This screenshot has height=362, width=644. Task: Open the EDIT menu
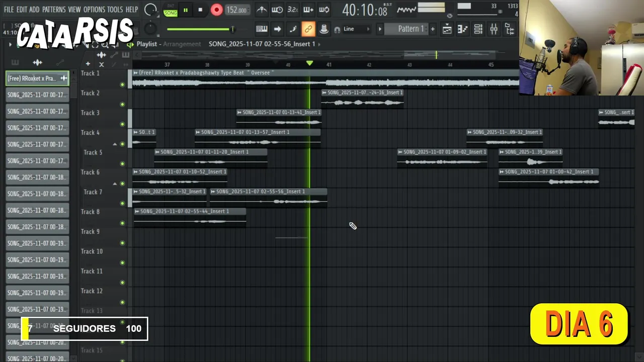click(22, 10)
